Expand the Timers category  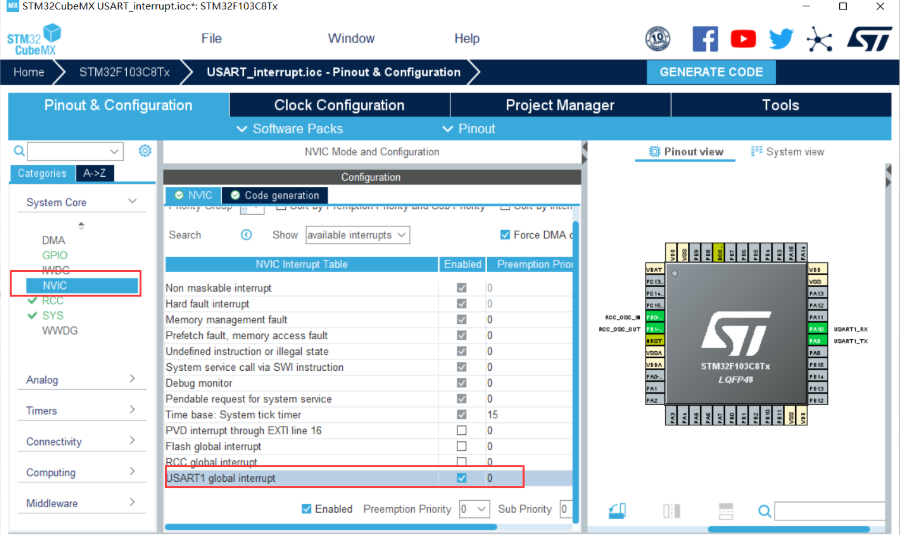coord(132,410)
